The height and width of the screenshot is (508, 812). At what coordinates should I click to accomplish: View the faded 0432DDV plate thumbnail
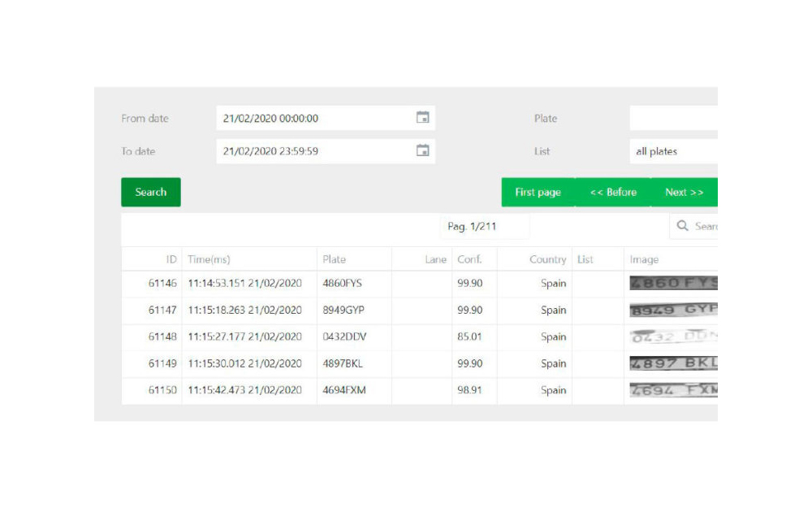tap(673, 336)
